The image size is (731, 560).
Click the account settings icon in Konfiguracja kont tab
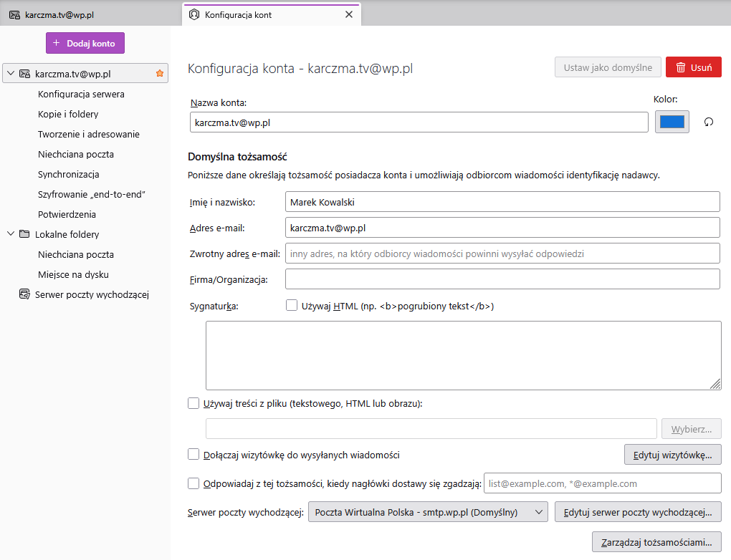(x=194, y=14)
